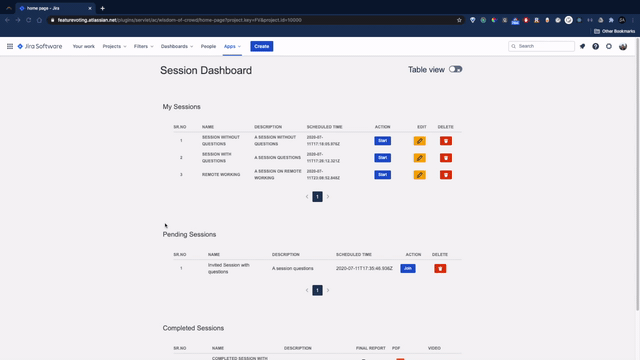
Task: Open the Jira help icon
Action: click(596, 47)
